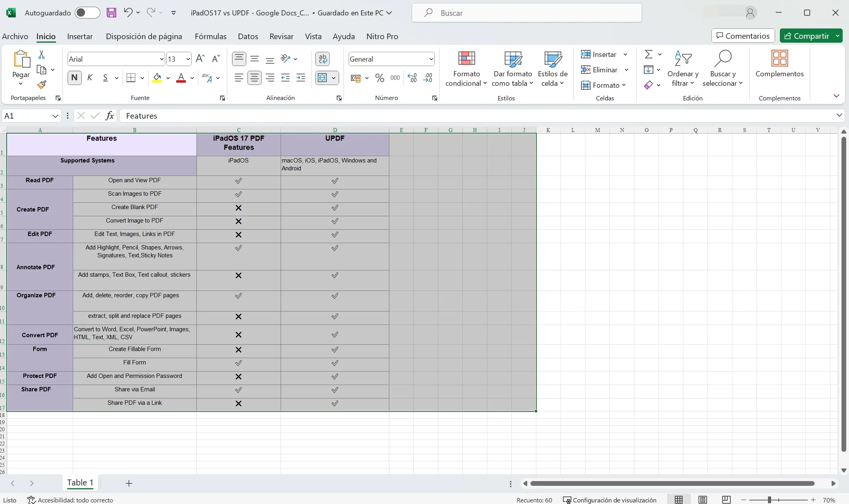Toggle the Autoguardado switch
Viewport: 849px width, 504px height.
point(87,13)
